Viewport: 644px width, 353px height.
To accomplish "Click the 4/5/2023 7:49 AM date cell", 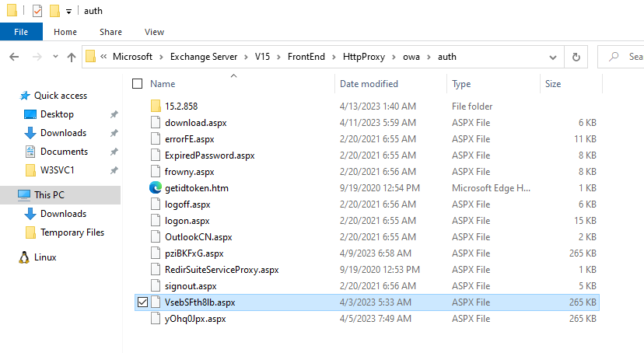I will [375, 319].
